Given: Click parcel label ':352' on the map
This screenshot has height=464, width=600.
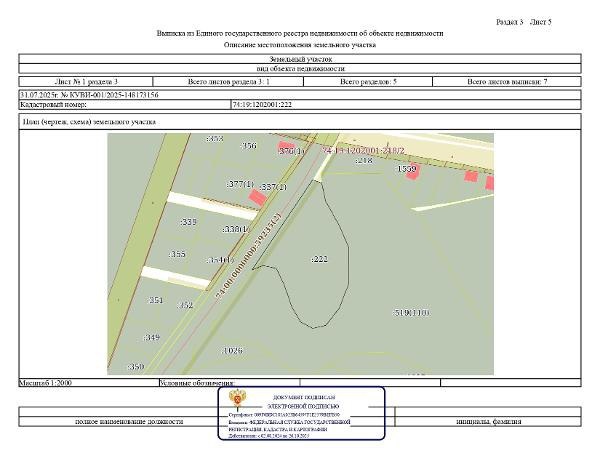Looking at the screenshot, I should coord(185,305).
